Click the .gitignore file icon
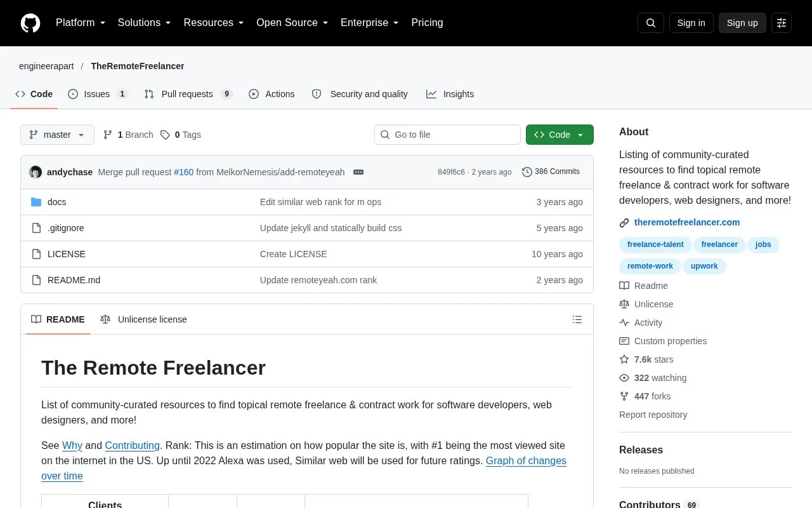 pyautogui.click(x=36, y=228)
